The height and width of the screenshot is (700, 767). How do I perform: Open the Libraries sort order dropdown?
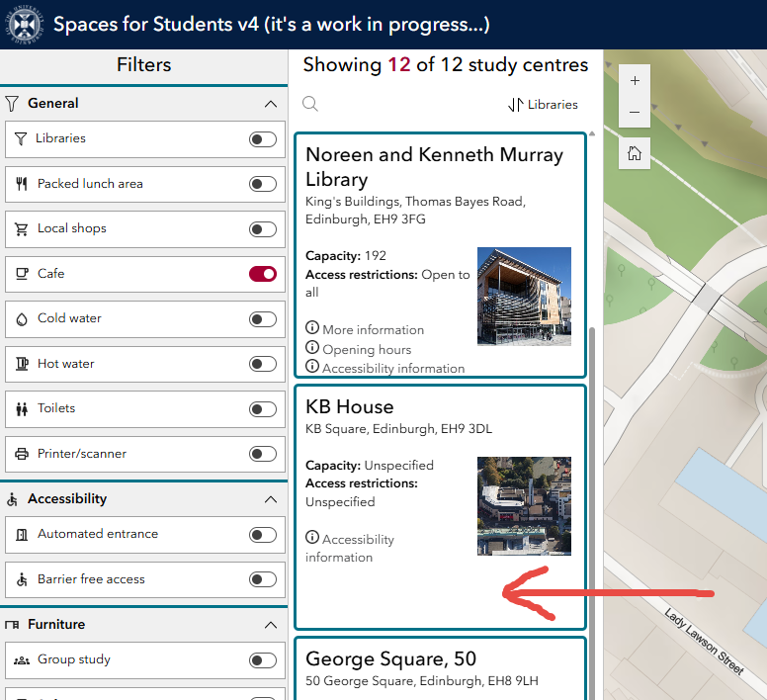543,105
